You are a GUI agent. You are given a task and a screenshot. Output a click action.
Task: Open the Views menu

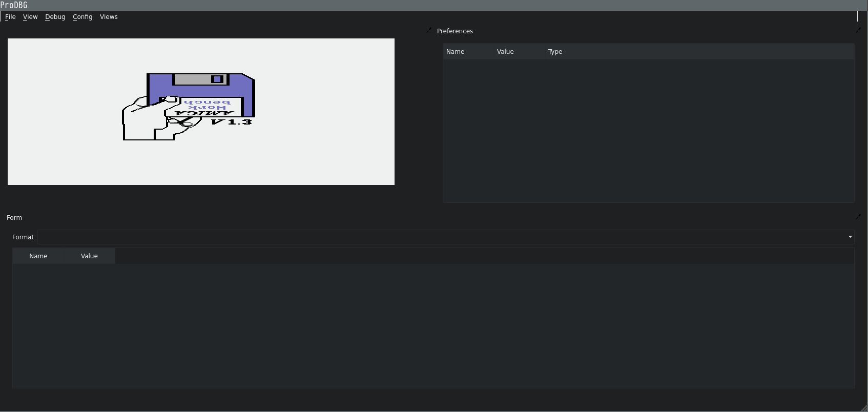click(x=109, y=17)
